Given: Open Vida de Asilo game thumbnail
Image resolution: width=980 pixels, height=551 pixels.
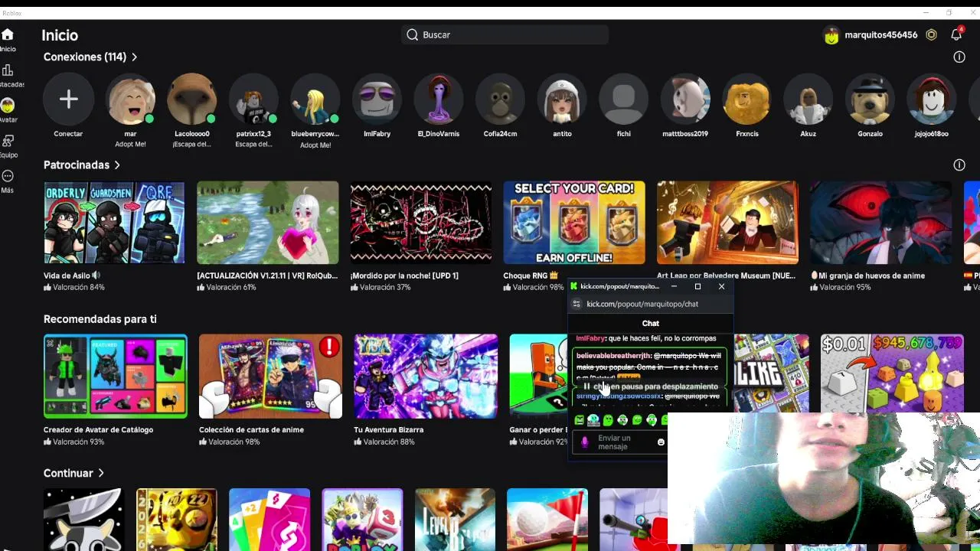Looking at the screenshot, I should pyautogui.click(x=114, y=223).
